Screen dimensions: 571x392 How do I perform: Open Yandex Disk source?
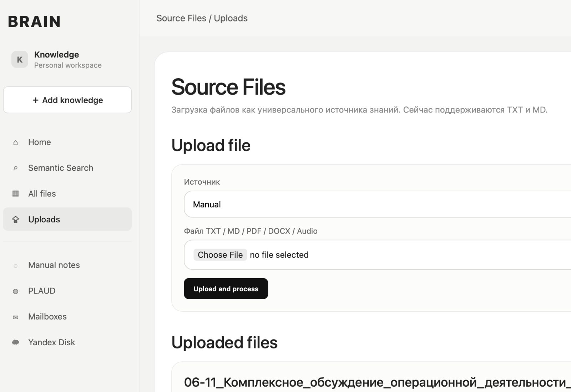(67, 342)
